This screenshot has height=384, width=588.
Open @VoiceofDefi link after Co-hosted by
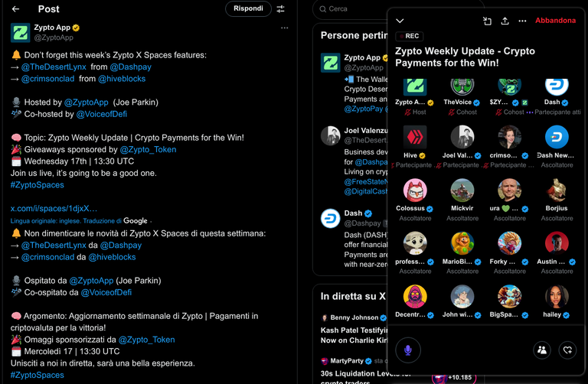(x=102, y=114)
